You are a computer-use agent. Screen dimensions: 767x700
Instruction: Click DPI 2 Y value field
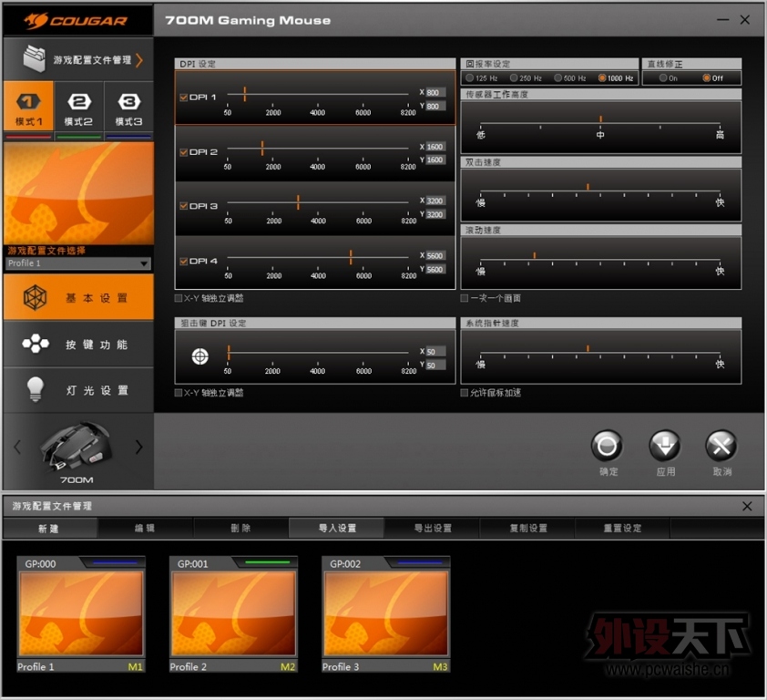[435, 160]
